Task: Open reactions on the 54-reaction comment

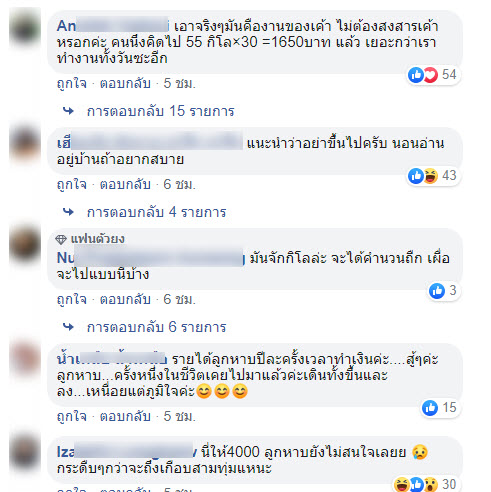Action: pos(434,75)
